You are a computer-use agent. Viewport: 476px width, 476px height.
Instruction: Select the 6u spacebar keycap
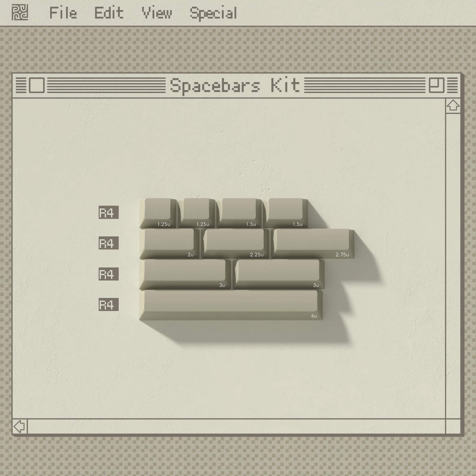(x=231, y=305)
